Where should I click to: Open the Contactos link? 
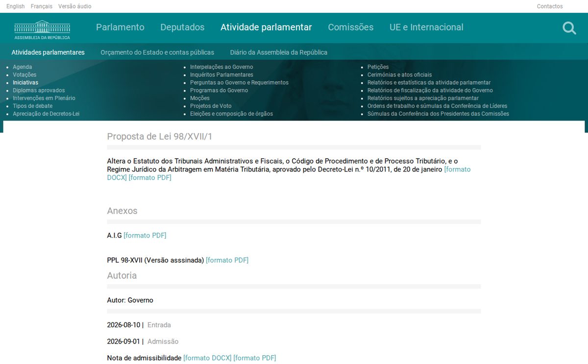click(550, 6)
